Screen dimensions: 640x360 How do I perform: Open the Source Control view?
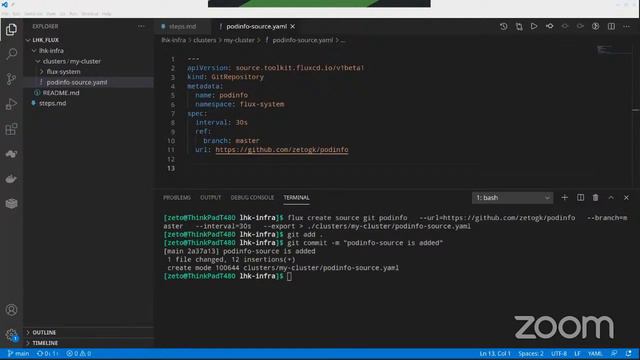pos(11,79)
